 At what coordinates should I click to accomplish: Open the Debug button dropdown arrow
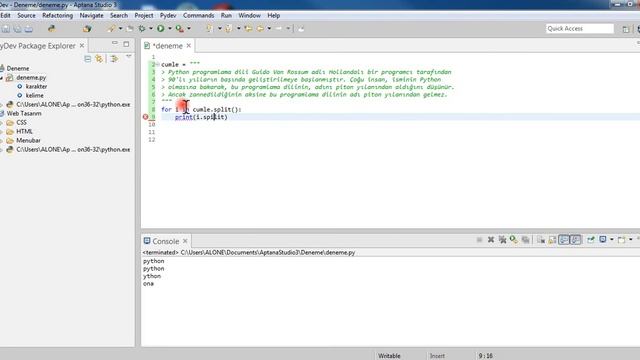pyautogui.click(x=151, y=29)
